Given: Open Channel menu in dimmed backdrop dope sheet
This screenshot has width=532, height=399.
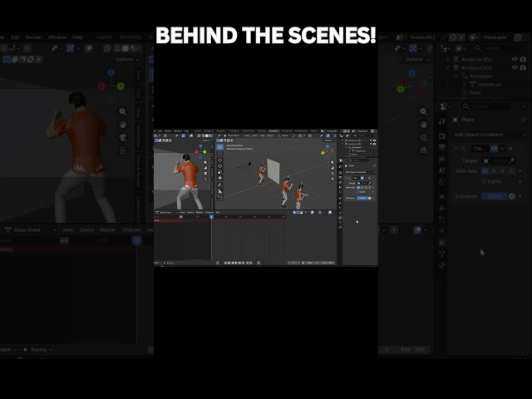Looking at the screenshot, I should (131, 230).
